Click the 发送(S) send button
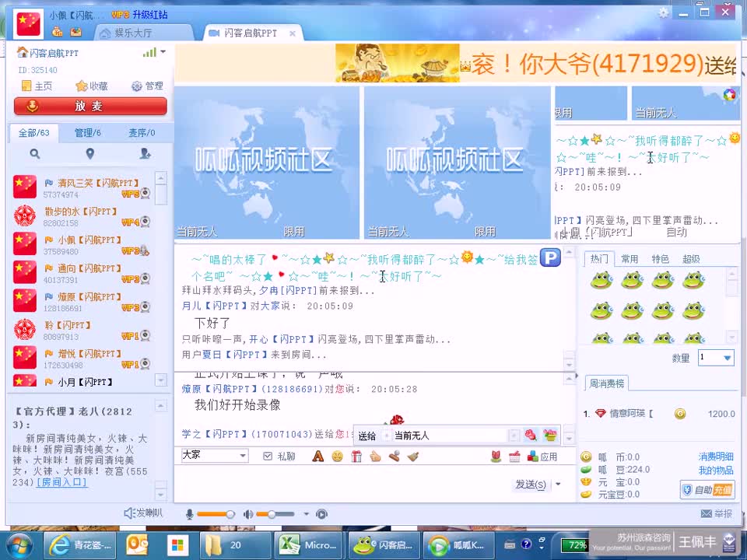The height and width of the screenshot is (560, 747). click(531, 485)
